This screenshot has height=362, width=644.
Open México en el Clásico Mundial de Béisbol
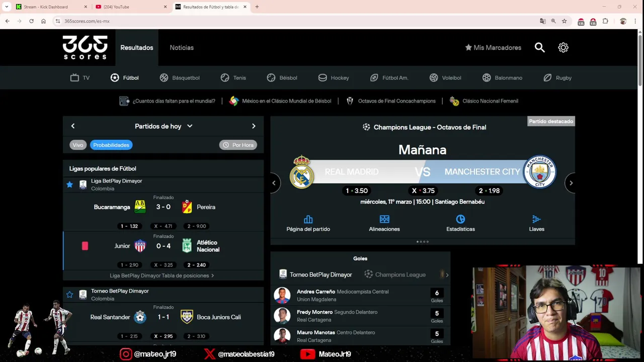(280, 101)
